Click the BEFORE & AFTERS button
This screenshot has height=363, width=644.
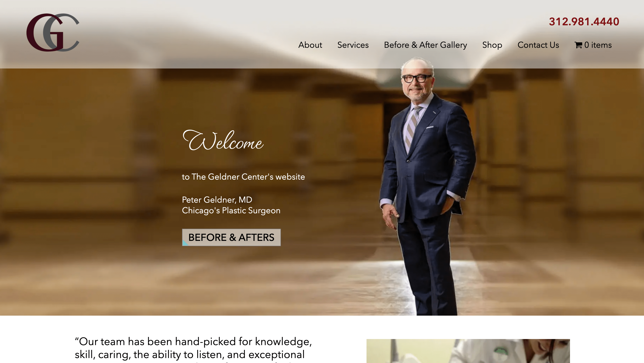(231, 237)
